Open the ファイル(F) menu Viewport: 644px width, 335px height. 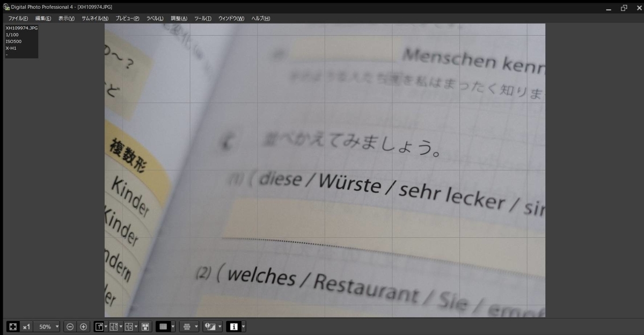(x=18, y=18)
